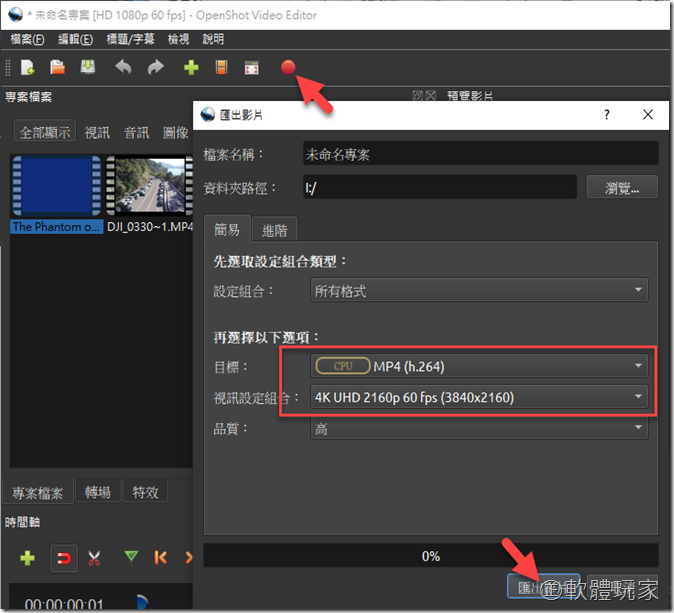This screenshot has width=674, height=613.
Task: Click the Open Project folder icon
Action: click(x=58, y=68)
